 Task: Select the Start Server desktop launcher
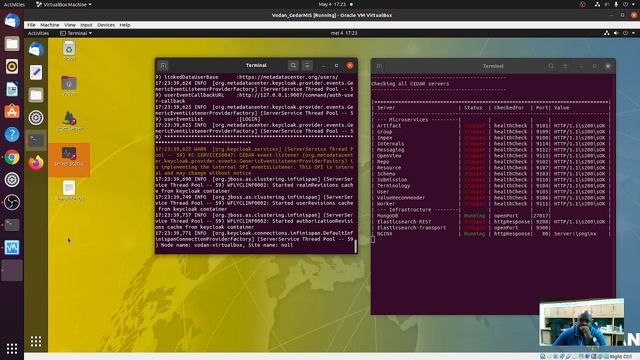(x=69, y=121)
